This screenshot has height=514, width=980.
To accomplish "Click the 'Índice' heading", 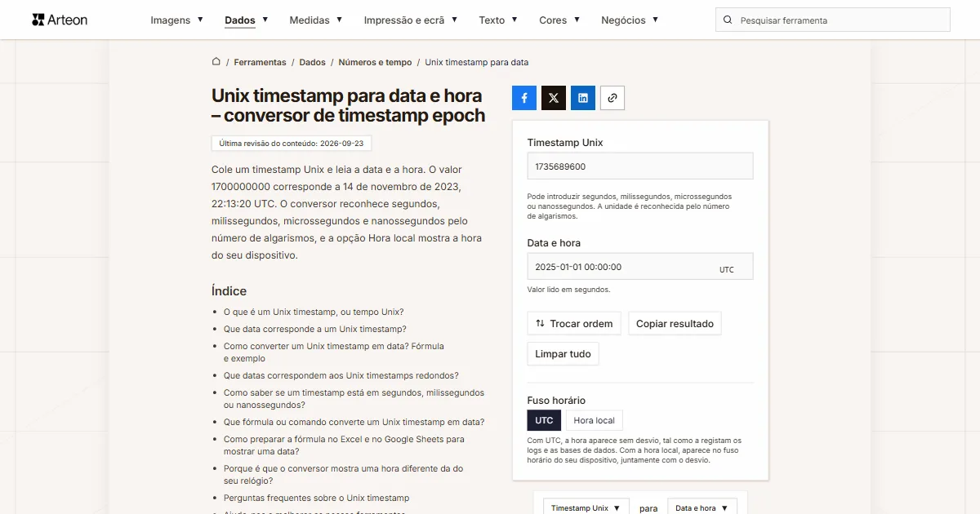I will coord(229,291).
